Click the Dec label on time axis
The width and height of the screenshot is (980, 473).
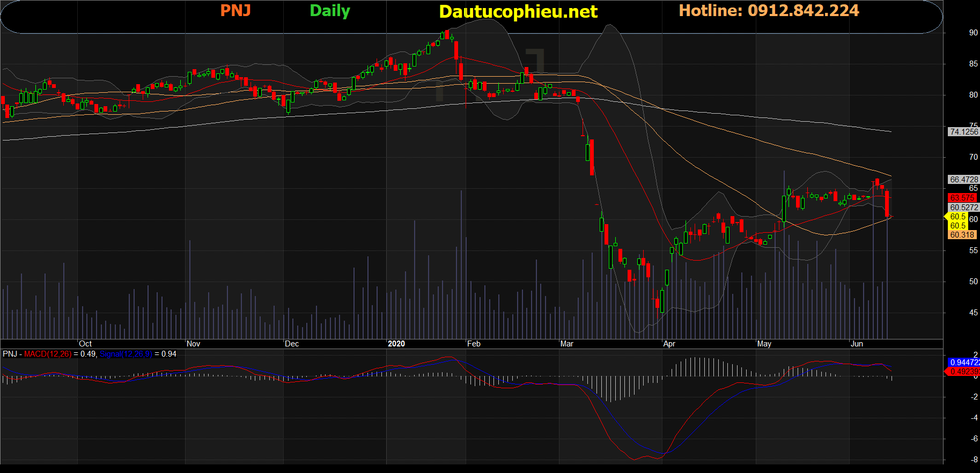(292, 344)
